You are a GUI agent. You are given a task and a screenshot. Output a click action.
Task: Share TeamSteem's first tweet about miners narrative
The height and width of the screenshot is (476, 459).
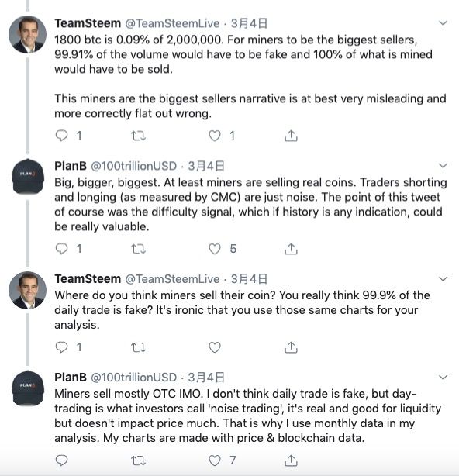(x=291, y=136)
